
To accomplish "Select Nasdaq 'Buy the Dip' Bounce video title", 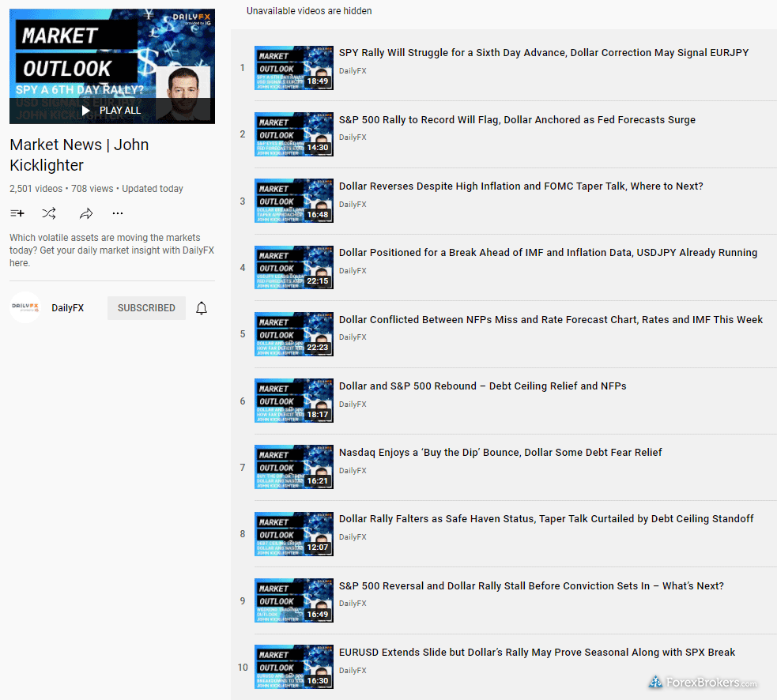I will coord(500,453).
